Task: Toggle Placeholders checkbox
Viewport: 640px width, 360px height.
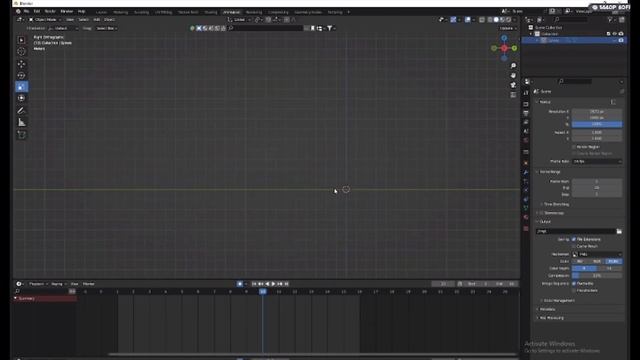Action: 574,291
